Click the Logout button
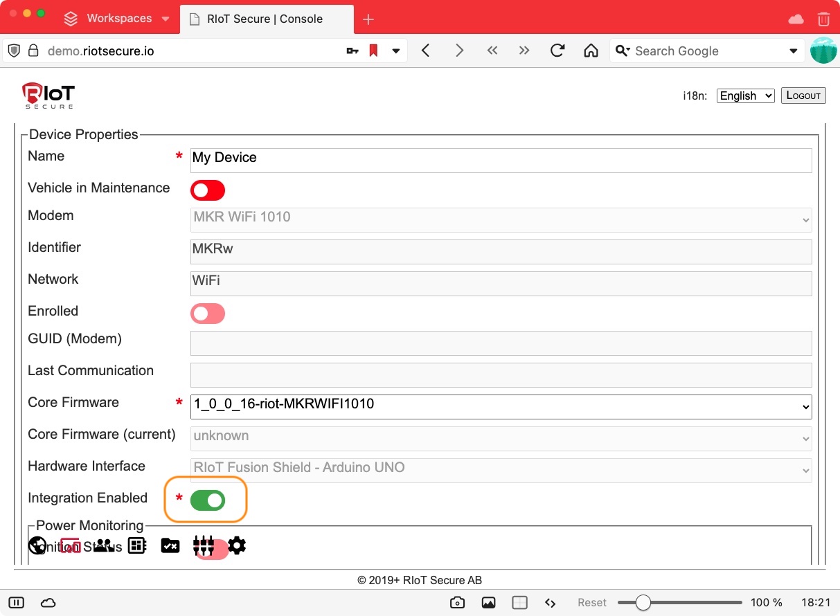Viewport: 840px width, 616px height. [x=803, y=96]
